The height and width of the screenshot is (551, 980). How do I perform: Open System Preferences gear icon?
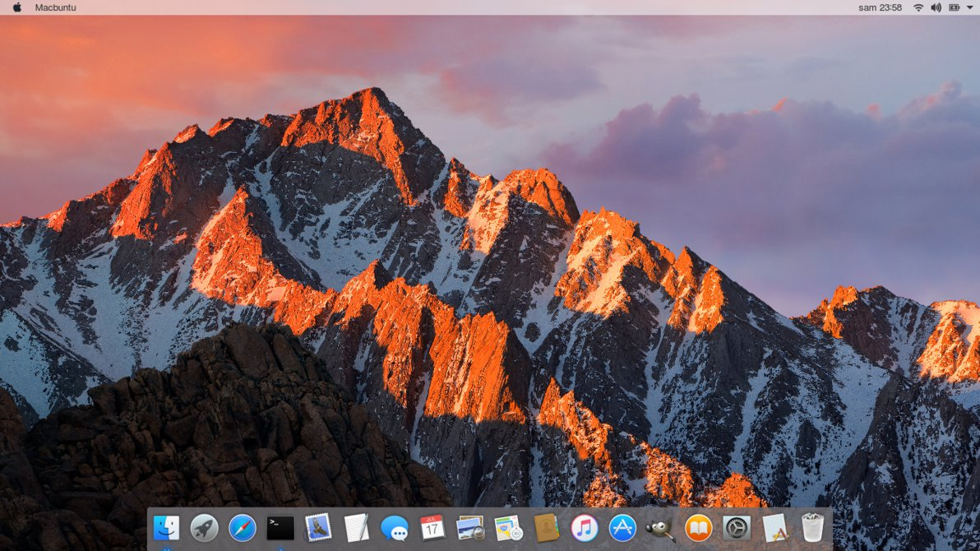pos(737,529)
